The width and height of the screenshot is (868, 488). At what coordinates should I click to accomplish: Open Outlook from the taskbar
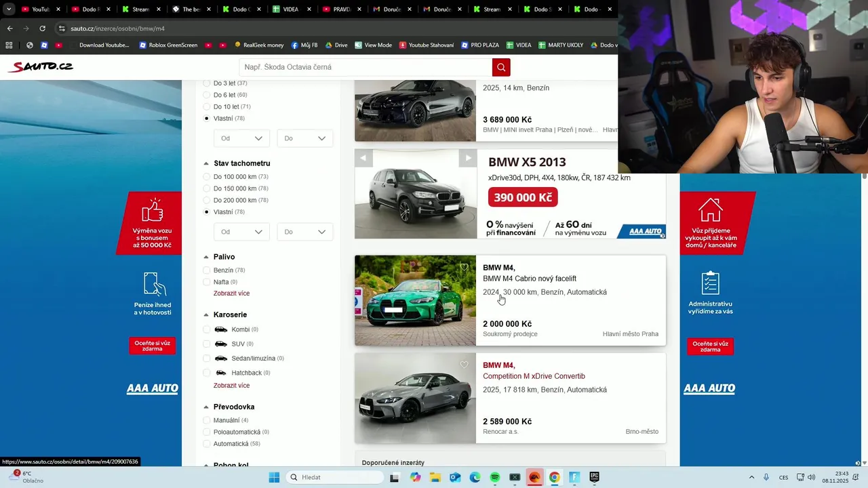[x=455, y=477]
